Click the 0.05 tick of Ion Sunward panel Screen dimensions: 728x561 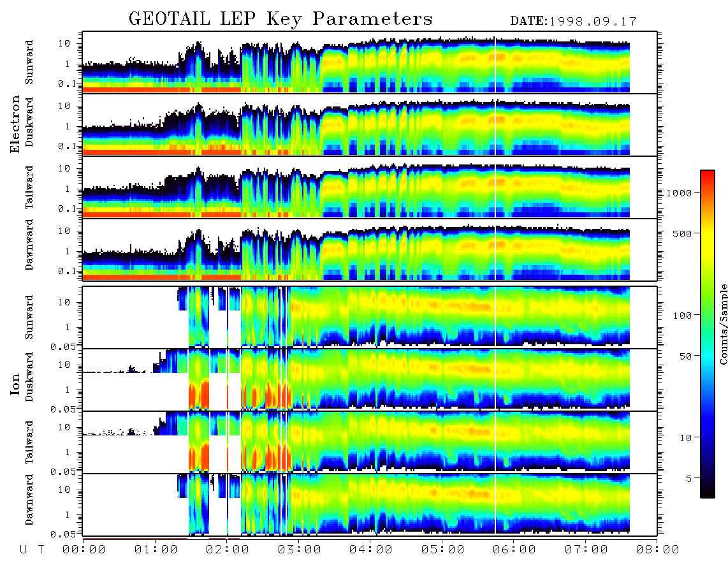[62, 346]
